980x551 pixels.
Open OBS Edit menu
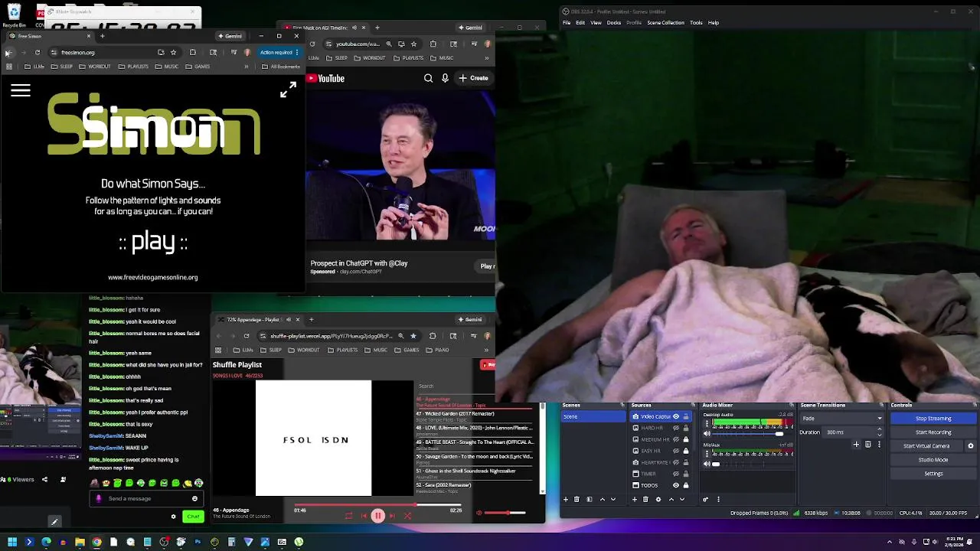coord(580,22)
